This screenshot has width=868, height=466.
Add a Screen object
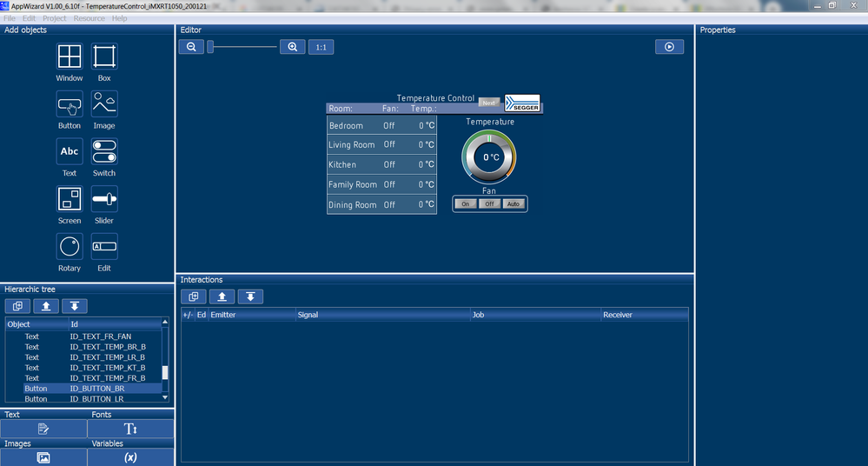coord(70,199)
